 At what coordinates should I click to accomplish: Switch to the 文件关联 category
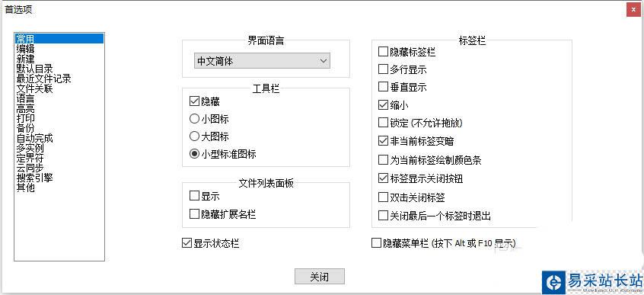[34, 88]
